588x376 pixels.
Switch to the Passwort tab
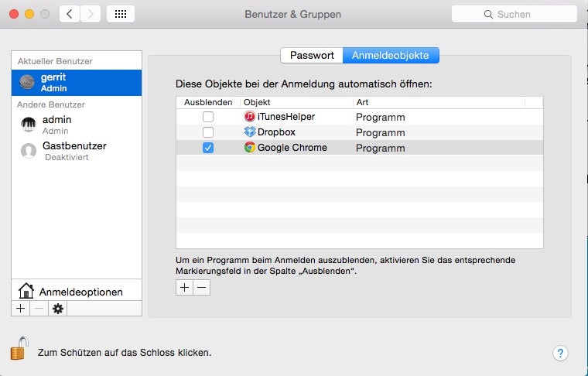coord(312,56)
